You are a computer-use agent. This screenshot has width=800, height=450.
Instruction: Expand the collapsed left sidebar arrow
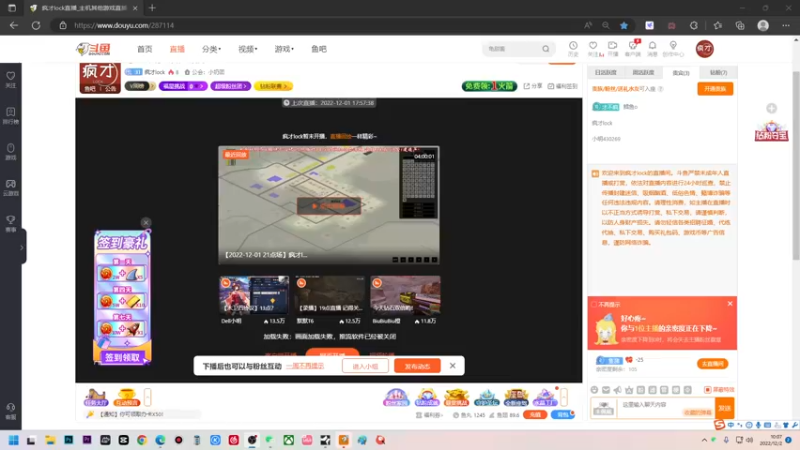21,247
